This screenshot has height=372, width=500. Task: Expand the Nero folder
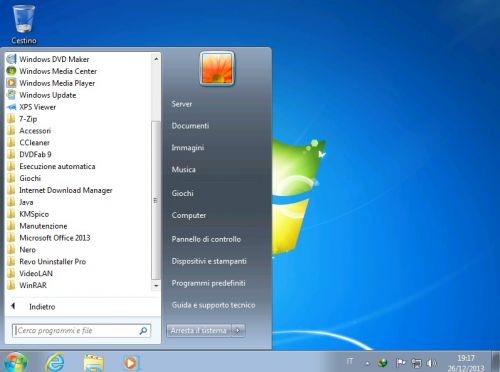tap(21, 250)
